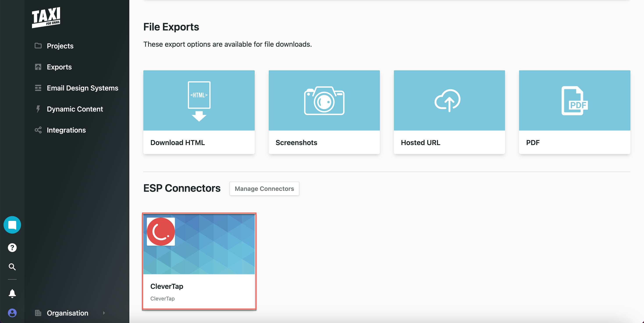Expand the Organisation submenu arrow
The height and width of the screenshot is (323, 644).
tap(104, 313)
